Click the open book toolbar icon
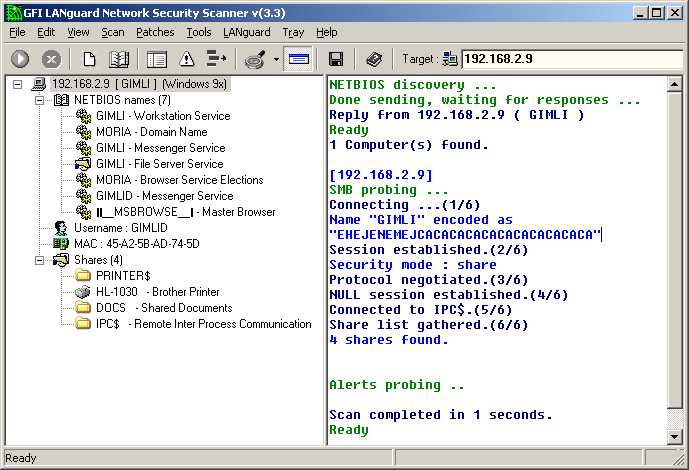Screen dimensions: 689x470 tap(119, 59)
